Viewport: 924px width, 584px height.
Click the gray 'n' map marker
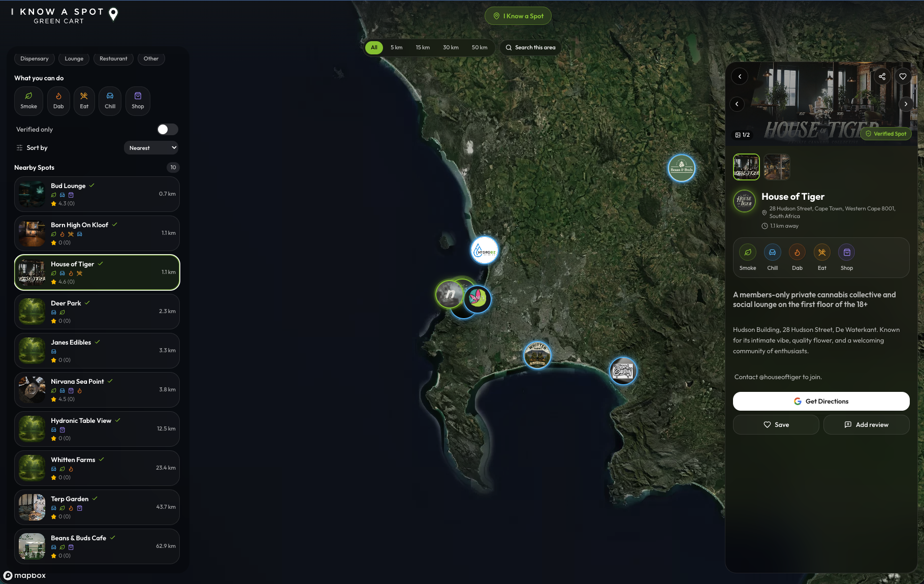tap(449, 294)
